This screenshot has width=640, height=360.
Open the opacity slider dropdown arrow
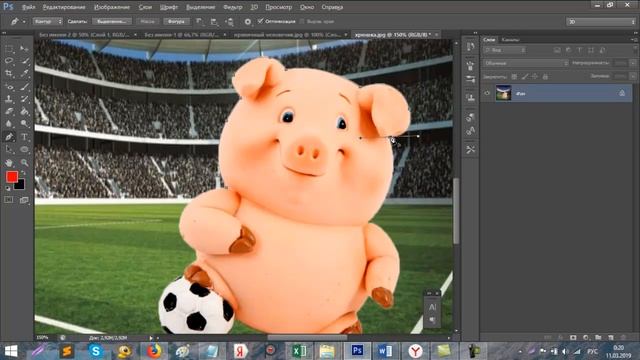(x=633, y=63)
